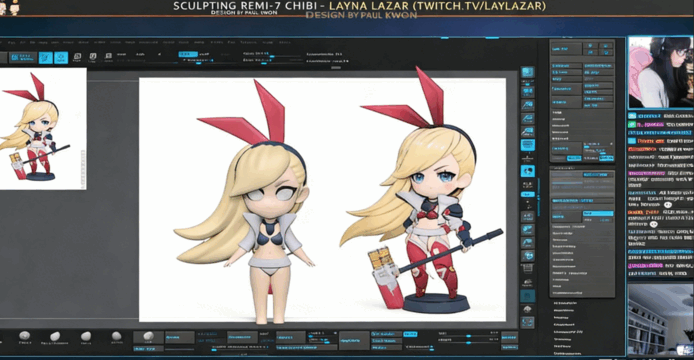Click the room camera feed at bottom right
This screenshot has width=694, height=360.
660,320
